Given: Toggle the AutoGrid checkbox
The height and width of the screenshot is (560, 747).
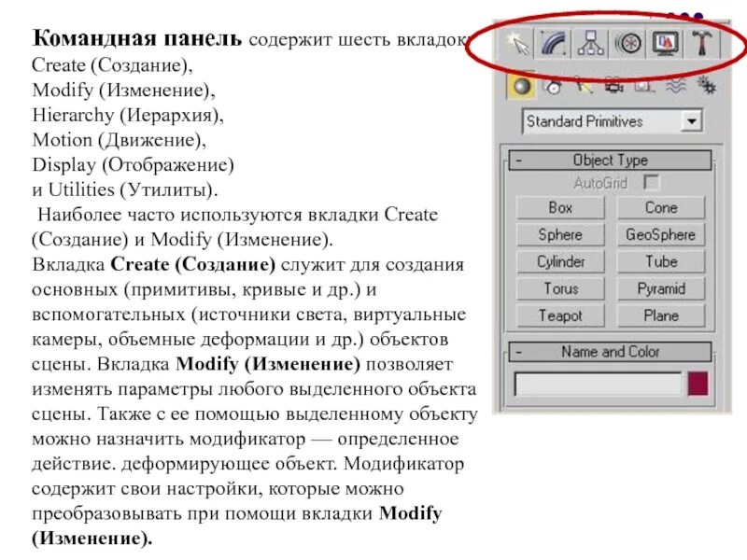Looking at the screenshot, I should (x=651, y=182).
